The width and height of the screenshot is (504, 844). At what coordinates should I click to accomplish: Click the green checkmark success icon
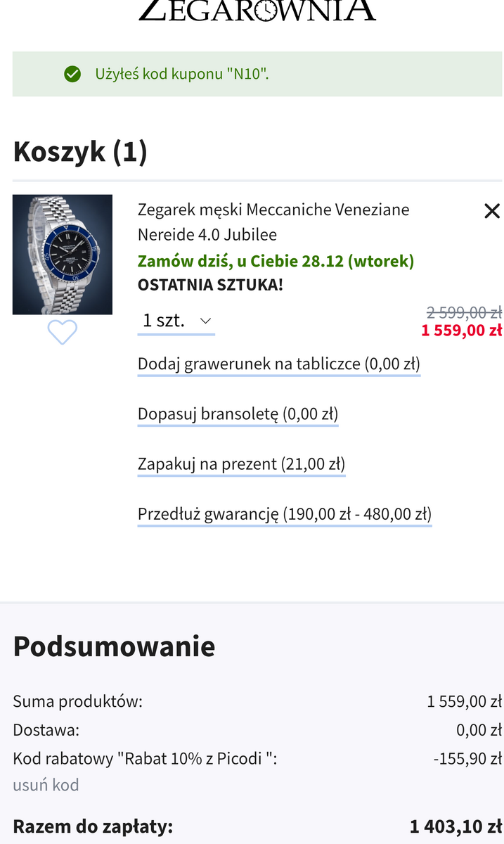click(72, 74)
